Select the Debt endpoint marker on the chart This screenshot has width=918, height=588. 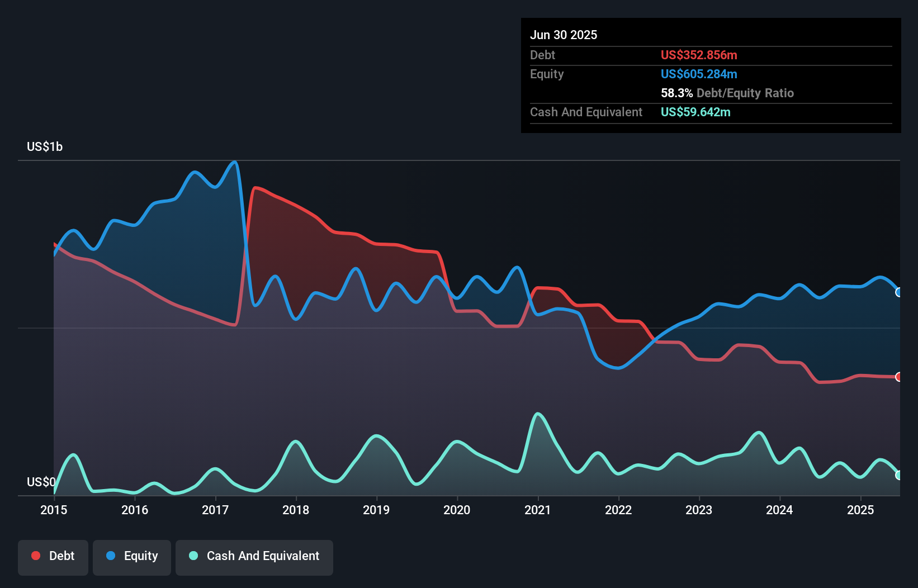click(898, 377)
